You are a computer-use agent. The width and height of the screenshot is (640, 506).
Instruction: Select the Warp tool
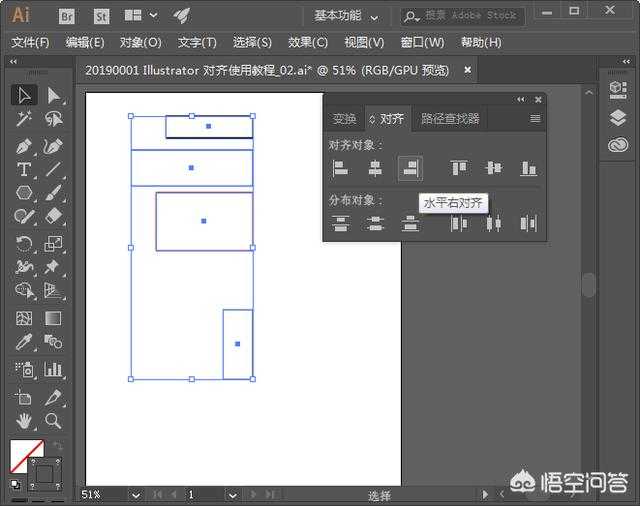pos(24,267)
